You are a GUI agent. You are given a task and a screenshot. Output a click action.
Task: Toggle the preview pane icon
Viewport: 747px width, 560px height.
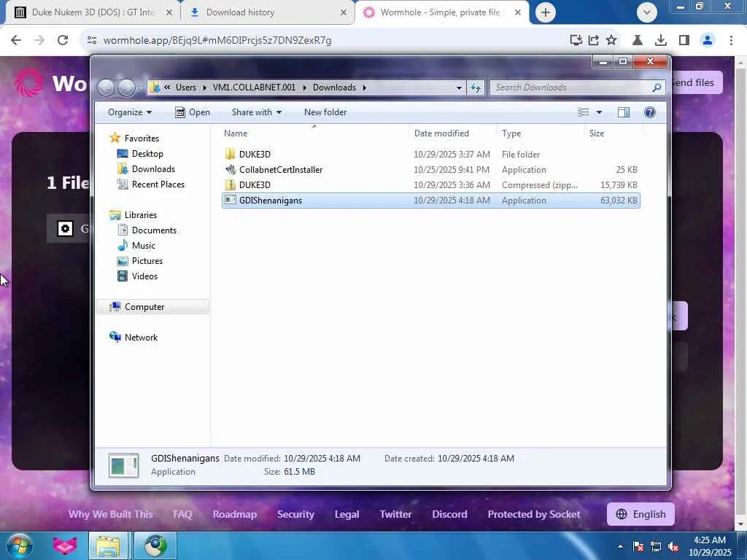624,112
